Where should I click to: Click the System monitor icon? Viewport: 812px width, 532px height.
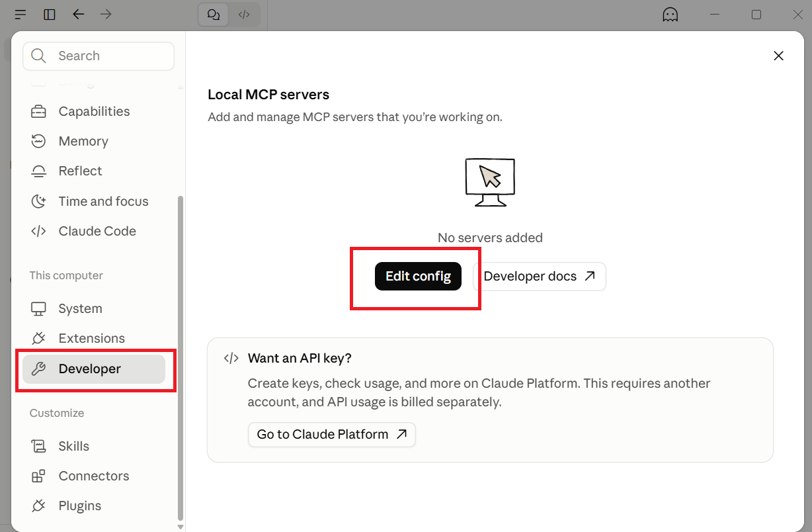pyautogui.click(x=38, y=309)
